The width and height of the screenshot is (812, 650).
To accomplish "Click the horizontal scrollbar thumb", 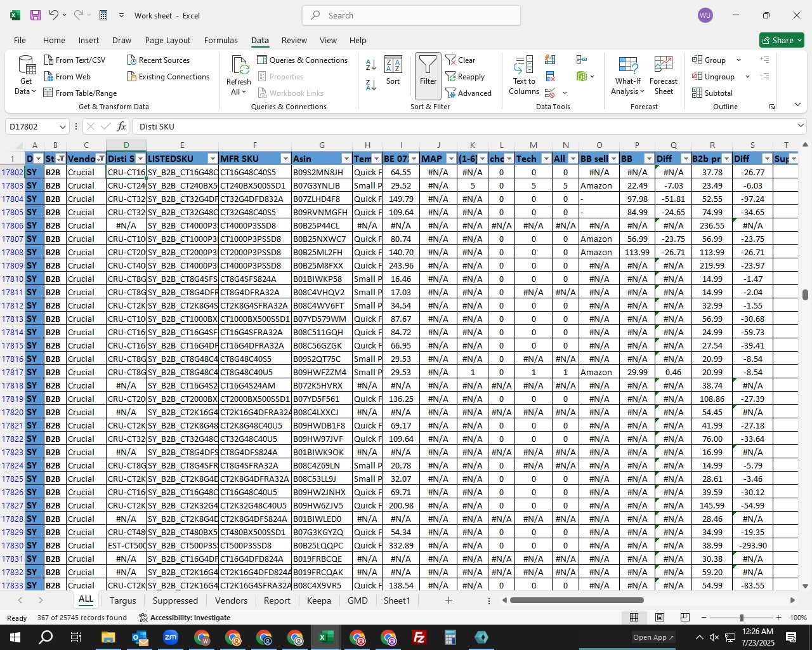I will 577,600.
